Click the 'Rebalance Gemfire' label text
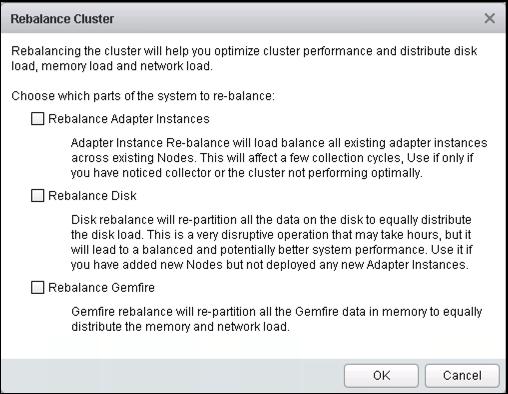 tap(101, 288)
